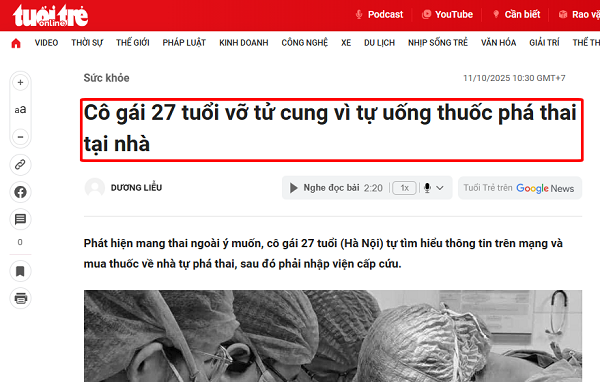Viewport: 600px width, 382px height.
Task: Open the THẾ GIỚI menu section
Action: coord(133,43)
